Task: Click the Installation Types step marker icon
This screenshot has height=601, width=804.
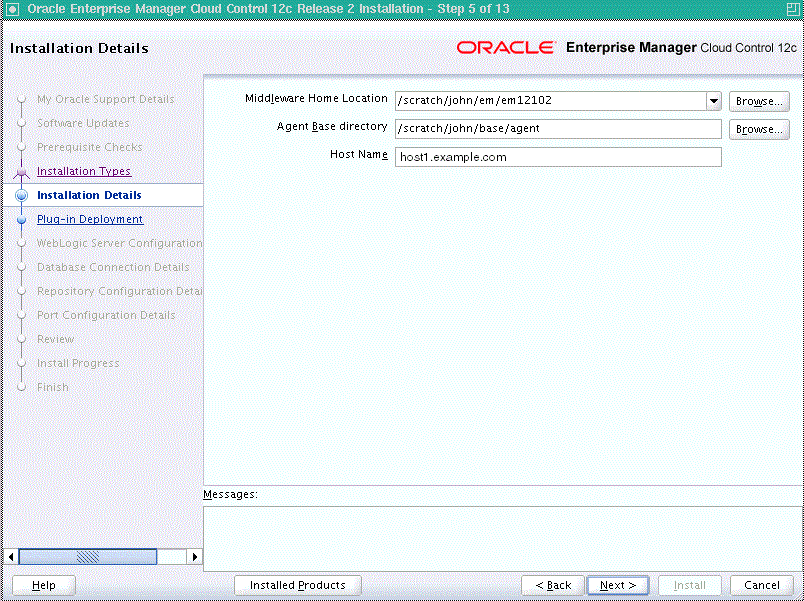Action: pyautogui.click(x=22, y=172)
